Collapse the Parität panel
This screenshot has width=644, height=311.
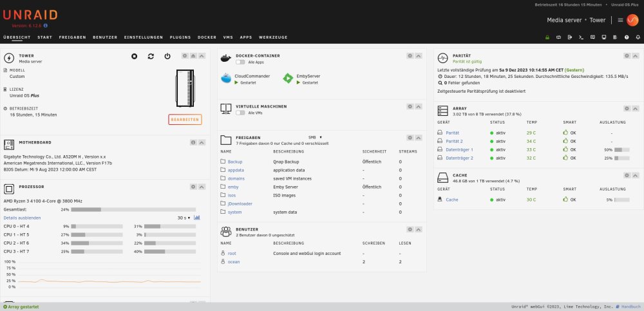[636, 56]
